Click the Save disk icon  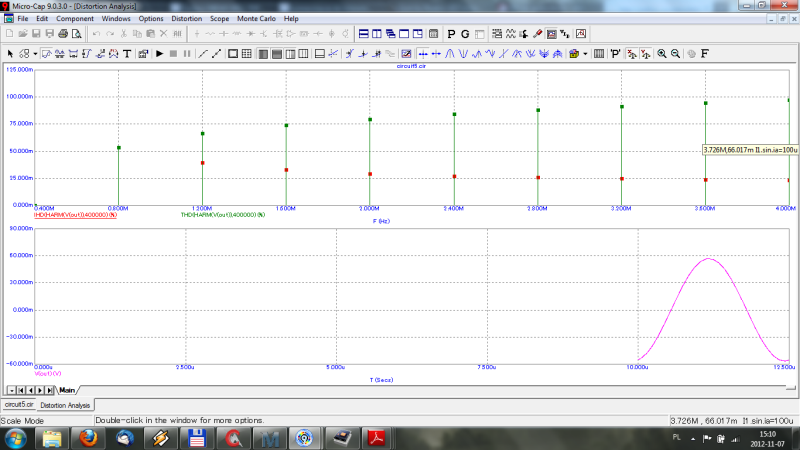coord(36,34)
